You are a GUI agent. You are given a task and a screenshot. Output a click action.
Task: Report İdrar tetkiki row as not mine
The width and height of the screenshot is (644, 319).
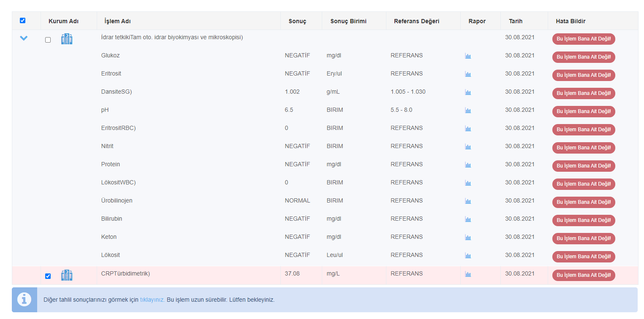tap(584, 39)
